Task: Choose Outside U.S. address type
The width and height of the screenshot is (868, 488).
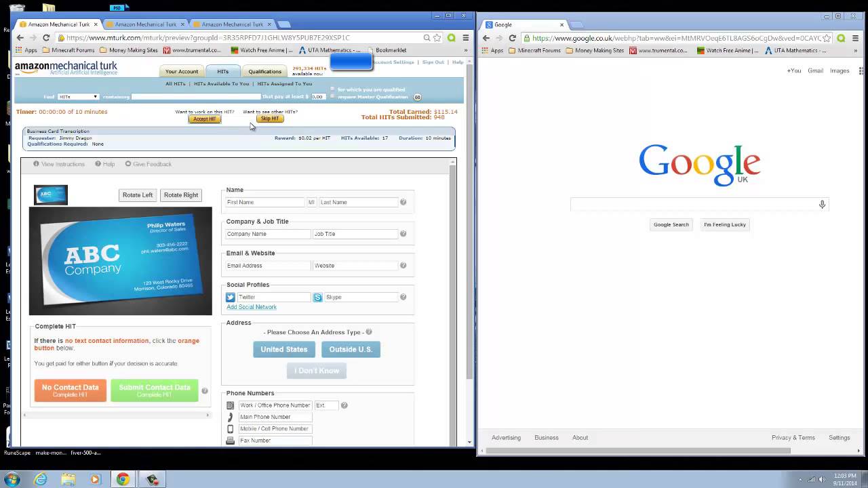Action: pyautogui.click(x=351, y=350)
